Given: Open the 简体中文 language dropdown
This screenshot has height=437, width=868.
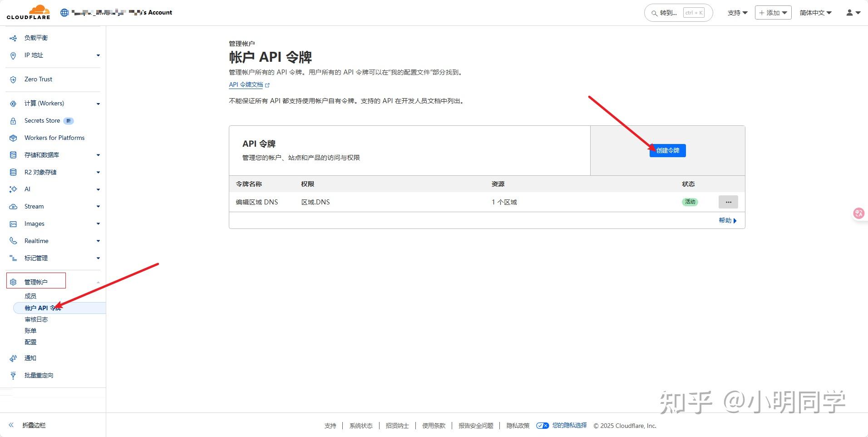Looking at the screenshot, I should pyautogui.click(x=814, y=12).
